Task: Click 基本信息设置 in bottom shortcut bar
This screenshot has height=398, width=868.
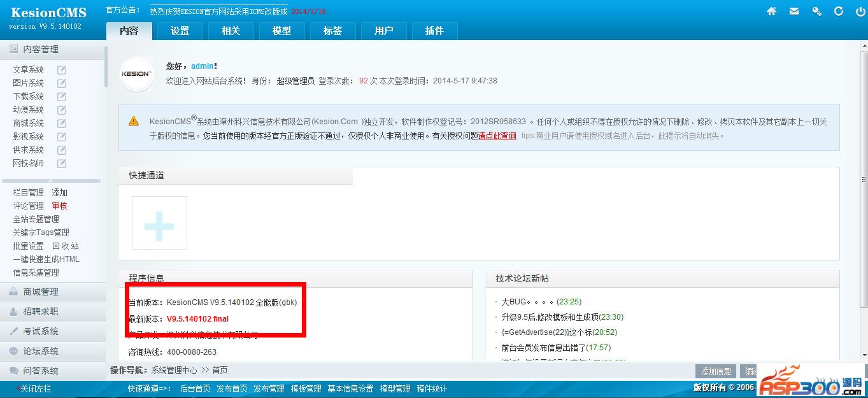Action: coord(350,388)
